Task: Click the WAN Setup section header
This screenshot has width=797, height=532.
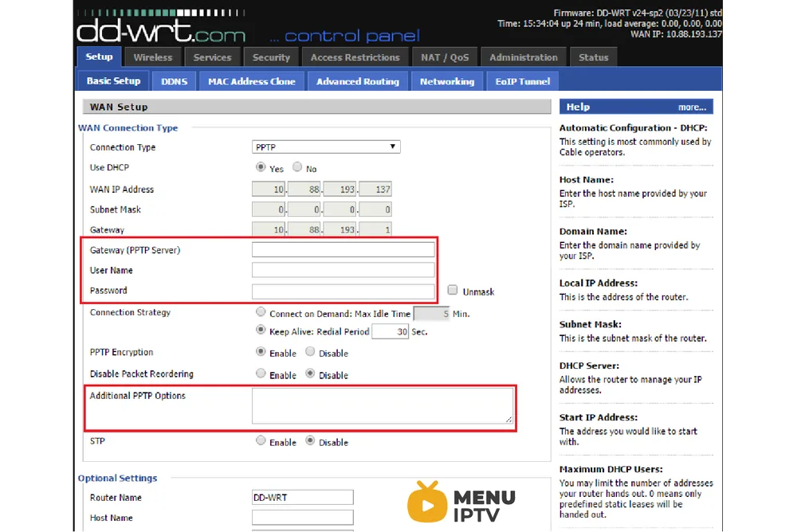Action: pos(316,107)
